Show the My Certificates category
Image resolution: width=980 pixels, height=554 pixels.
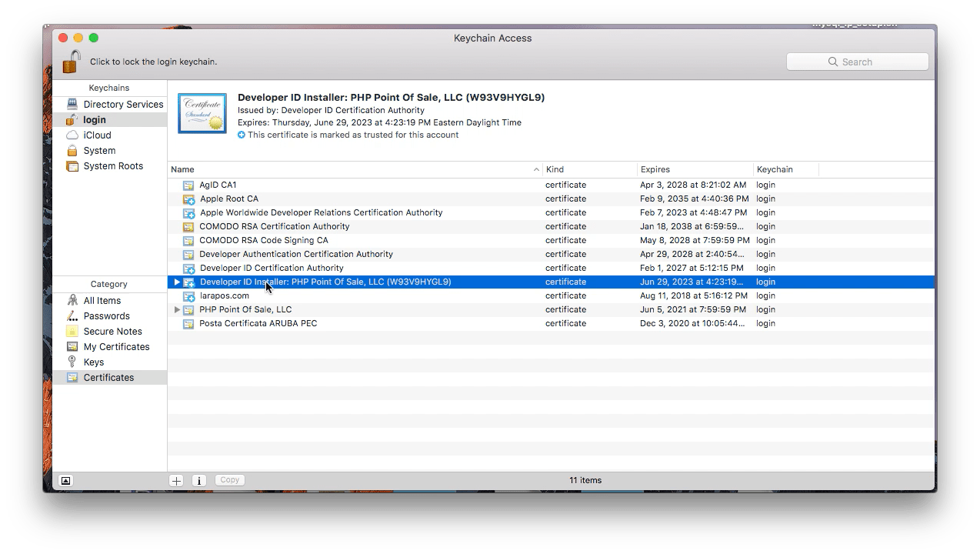[x=109, y=347]
